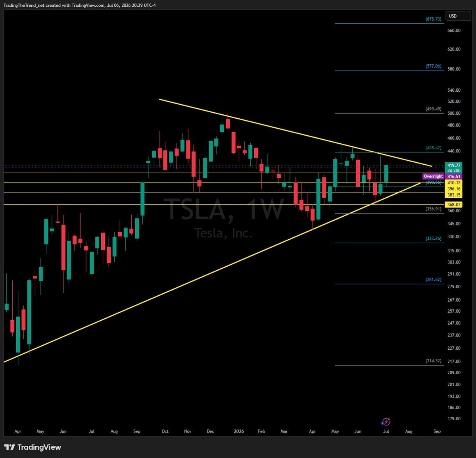Click the (438.47) level label
476x458 pixels.
(433, 148)
